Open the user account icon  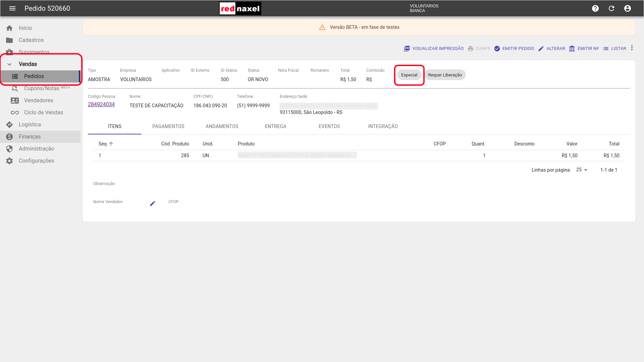pyautogui.click(x=628, y=8)
